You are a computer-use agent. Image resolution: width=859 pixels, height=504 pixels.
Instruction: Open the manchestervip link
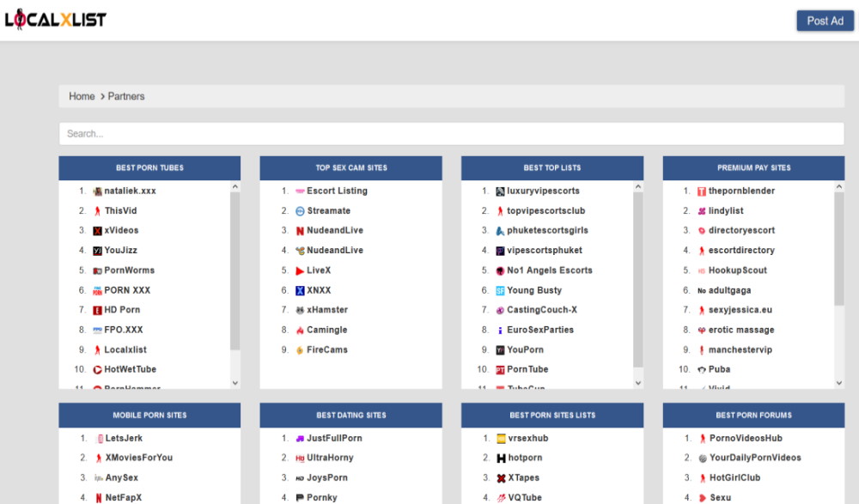pyautogui.click(x=740, y=349)
